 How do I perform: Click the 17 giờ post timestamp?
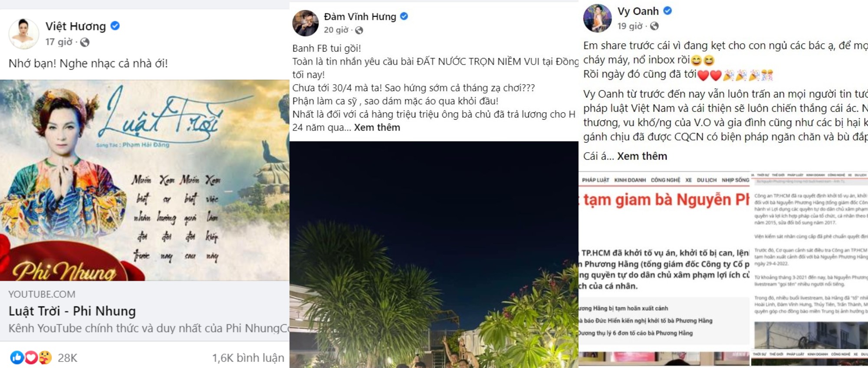pos(59,42)
